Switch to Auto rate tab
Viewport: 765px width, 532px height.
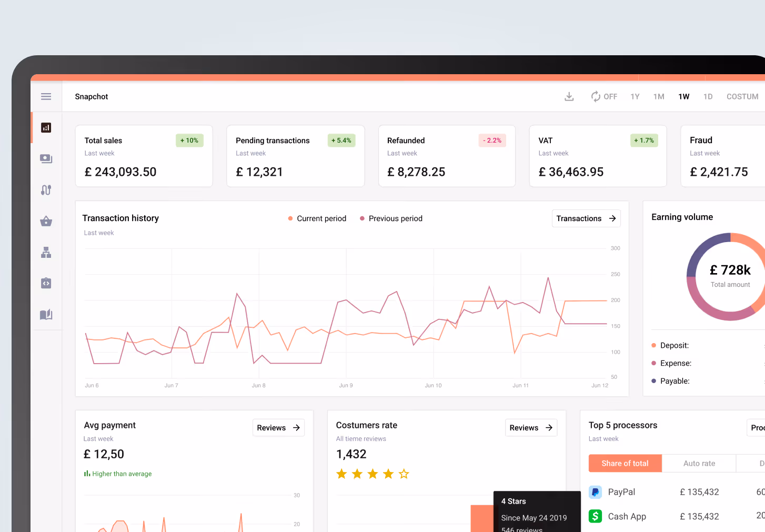[699, 463]
